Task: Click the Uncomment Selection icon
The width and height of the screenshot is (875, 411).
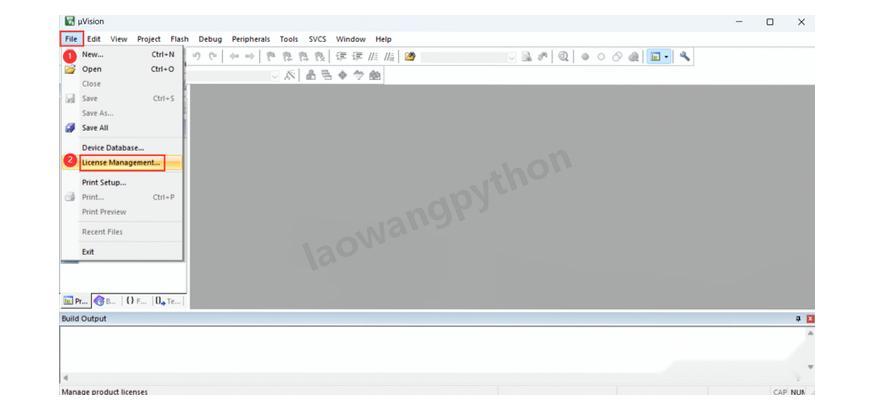Action: pos(389,56)
